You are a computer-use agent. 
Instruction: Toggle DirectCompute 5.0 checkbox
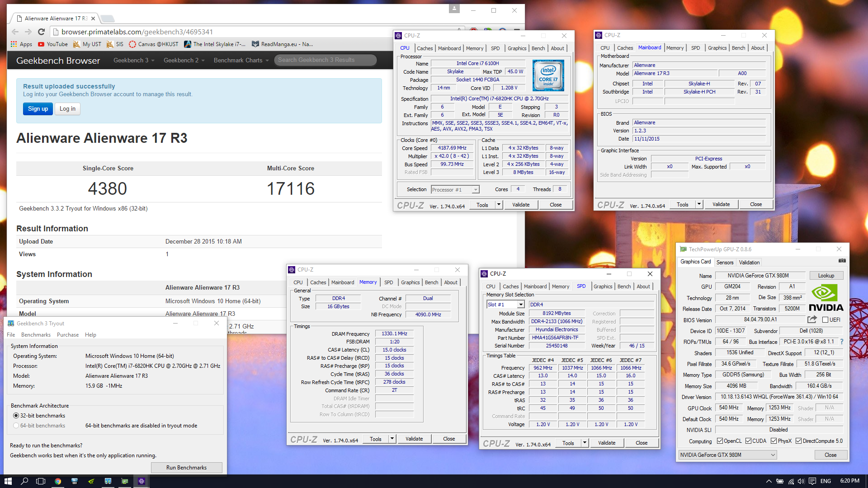[x=798, y=441]
